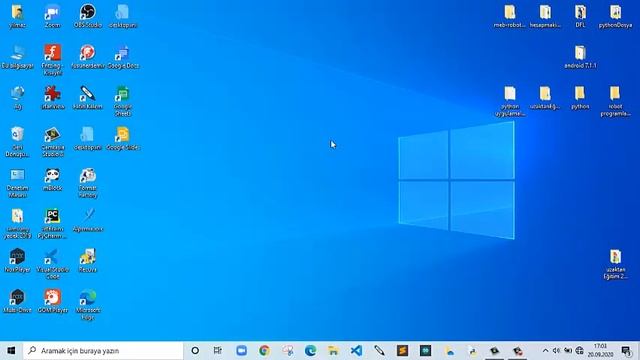Launch Camtasia Studio from the desktop
The height and width of the screenshot is (360, 640).
coord(52,142)
